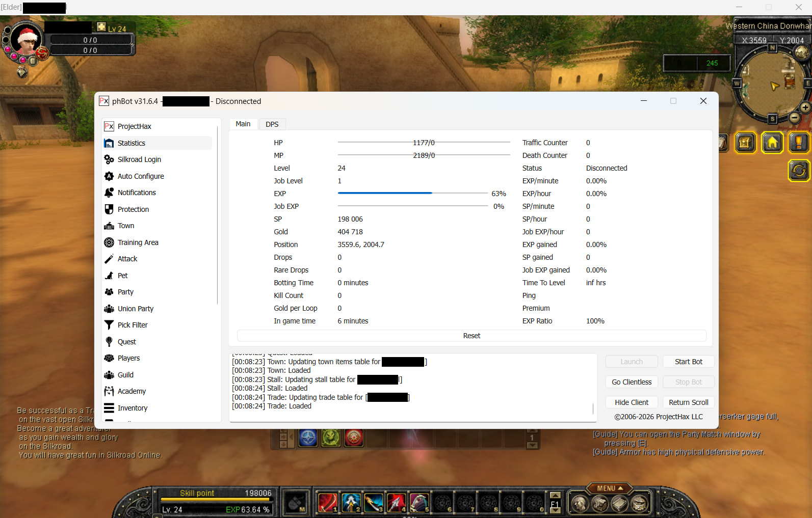Zoom out the minimap with minus button

tap(795, 118)
